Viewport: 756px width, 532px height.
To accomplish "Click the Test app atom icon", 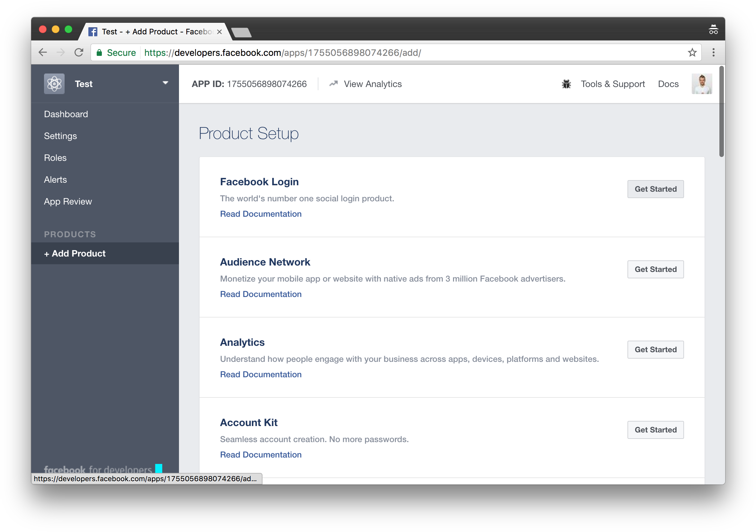I will click(54, 84).
